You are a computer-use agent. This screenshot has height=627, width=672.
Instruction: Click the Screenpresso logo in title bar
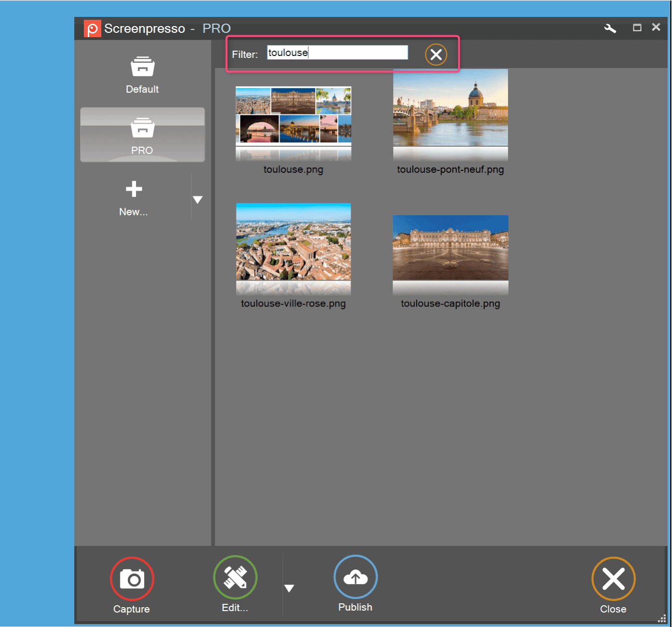click(x=92, y=28)
